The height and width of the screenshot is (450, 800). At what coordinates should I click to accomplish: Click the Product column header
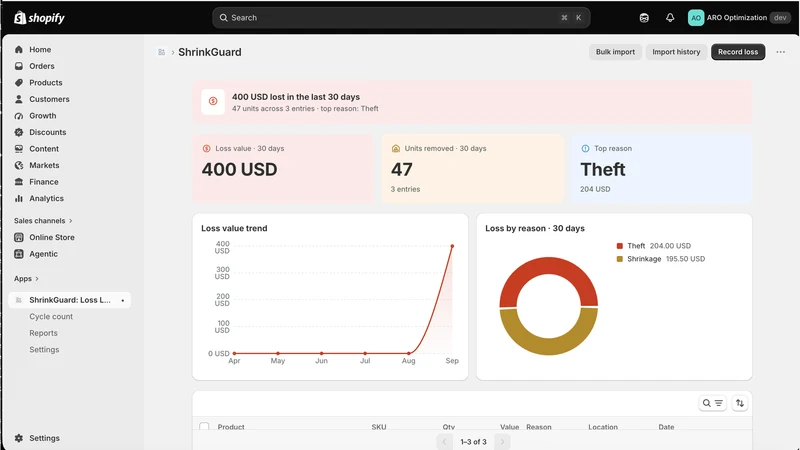point(231,427)
